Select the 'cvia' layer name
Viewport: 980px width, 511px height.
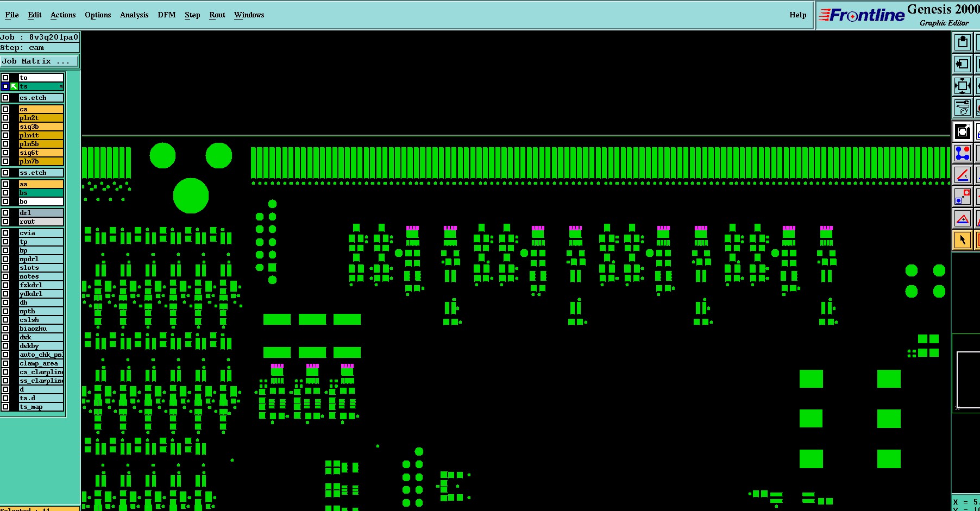(x=41, y=233)
